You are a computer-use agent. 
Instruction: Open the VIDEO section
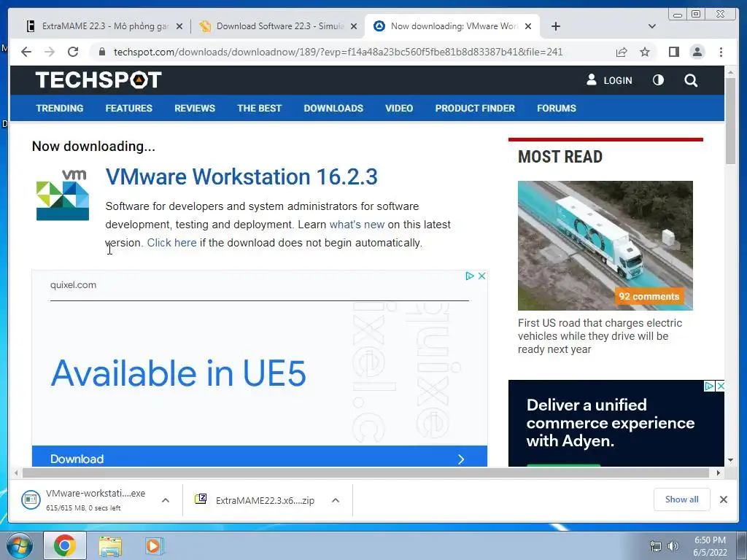pyautogui.click(x=399, y=108)
